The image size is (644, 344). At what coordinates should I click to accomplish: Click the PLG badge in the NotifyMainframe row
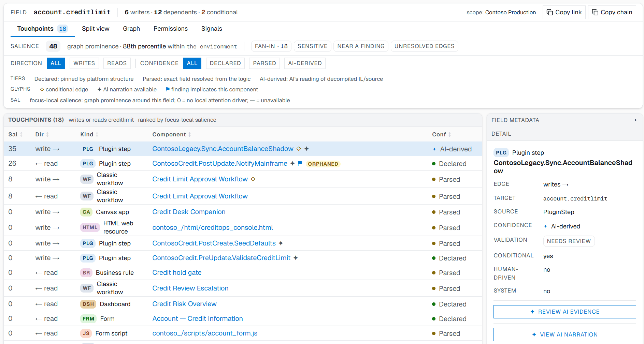pyautogui.click(x=88, y=164)
